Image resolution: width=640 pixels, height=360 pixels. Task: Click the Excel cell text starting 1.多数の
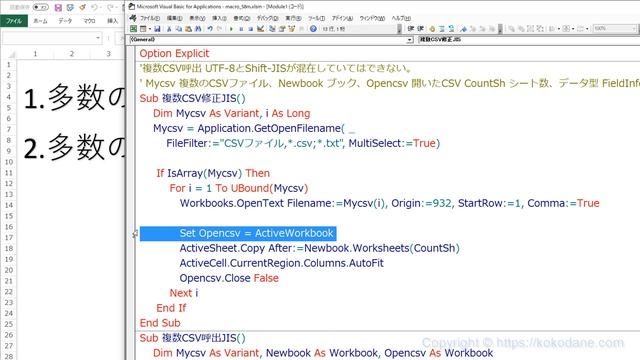[x=73, y=98]
